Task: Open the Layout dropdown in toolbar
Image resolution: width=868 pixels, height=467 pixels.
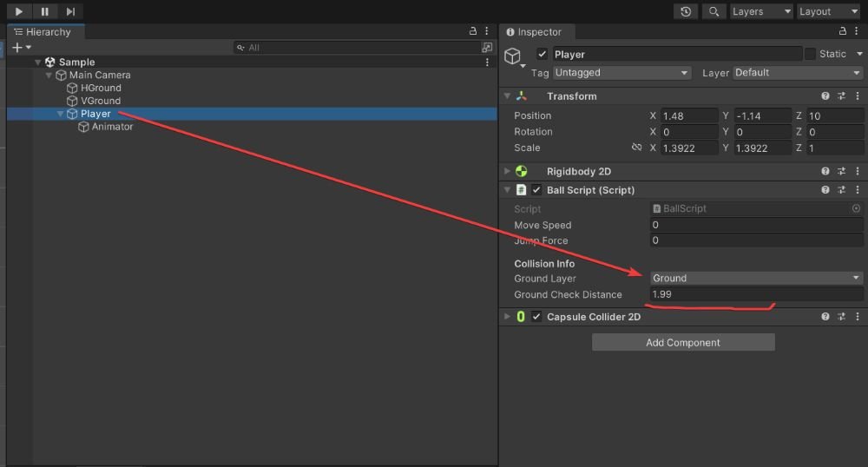Action: pos(829,11)
